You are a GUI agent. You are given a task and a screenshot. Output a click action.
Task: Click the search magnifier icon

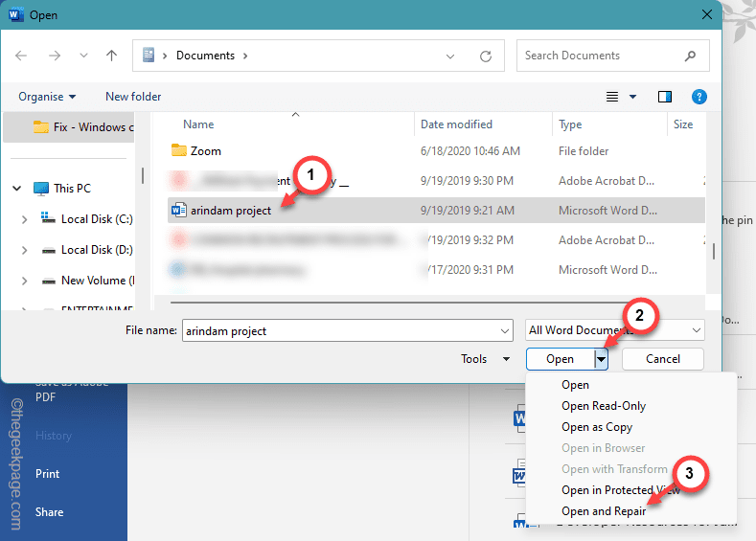coord(690,56)
